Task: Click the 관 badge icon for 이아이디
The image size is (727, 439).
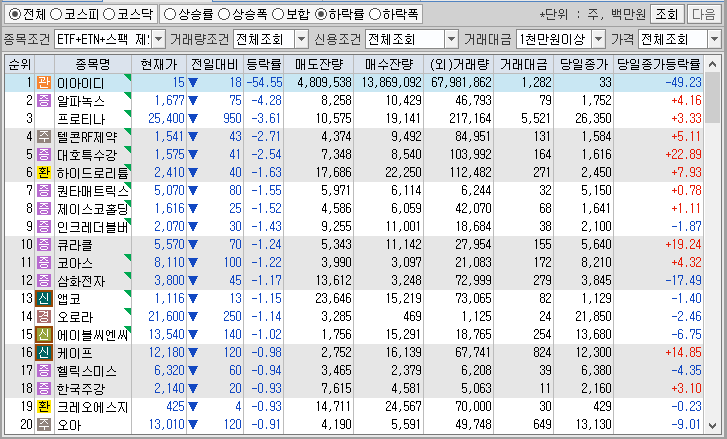Action: tap(44, 83)
